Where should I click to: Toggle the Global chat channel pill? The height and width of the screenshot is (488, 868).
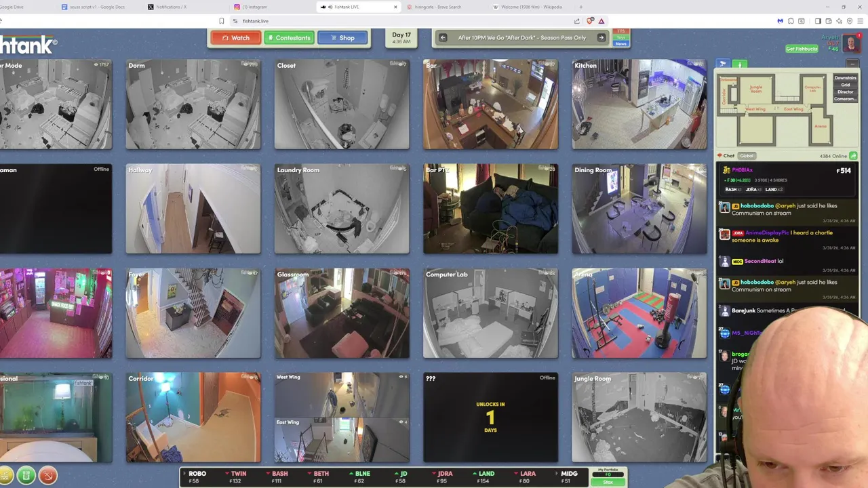747,156
